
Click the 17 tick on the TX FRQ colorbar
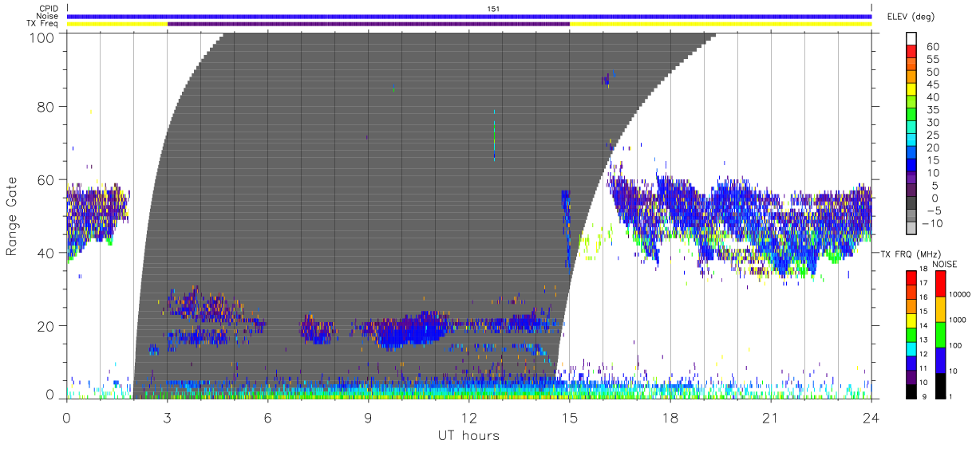click(924, 283)
